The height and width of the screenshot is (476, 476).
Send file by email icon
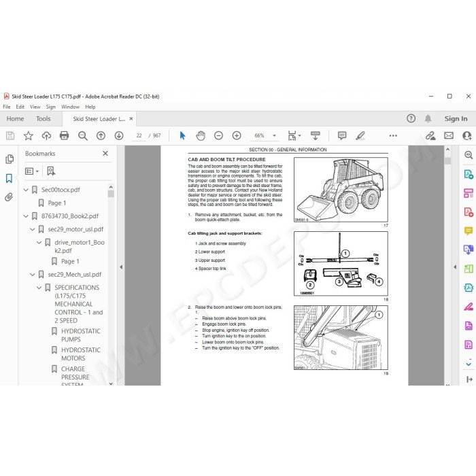[x=449, y=135]
